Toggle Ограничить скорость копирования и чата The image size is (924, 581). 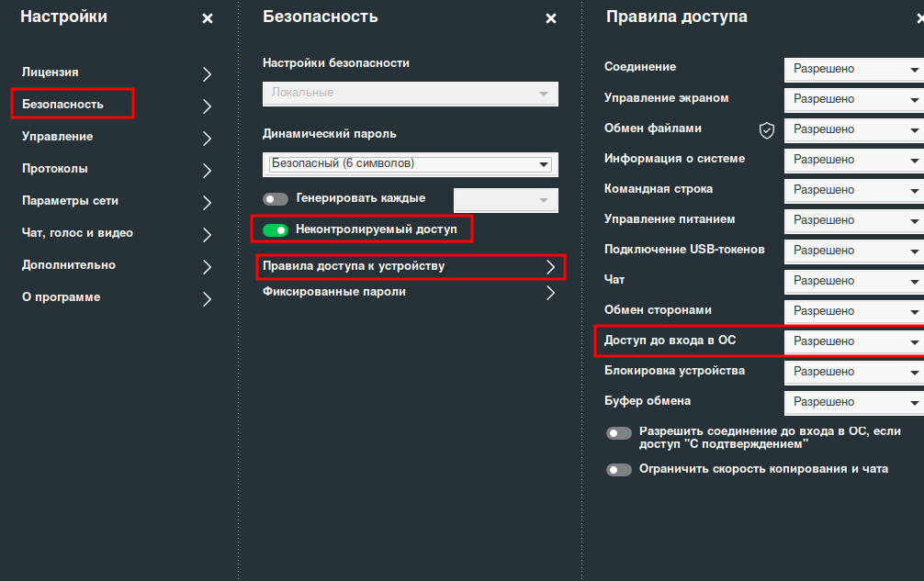pyautogui.click(x=619, y=470)
